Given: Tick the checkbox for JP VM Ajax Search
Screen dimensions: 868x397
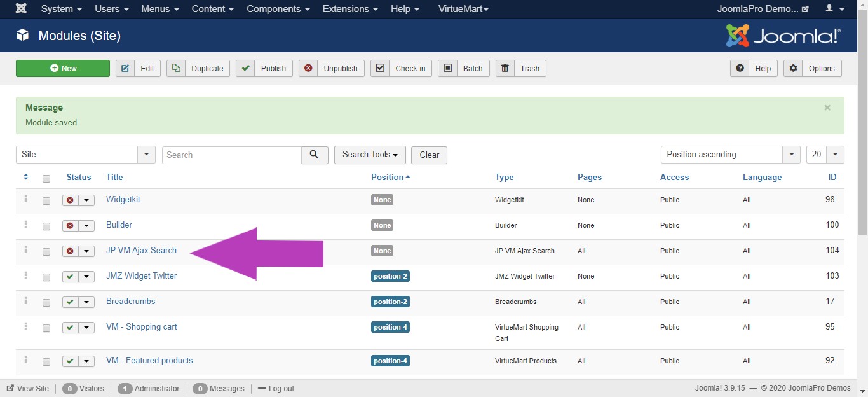Looking at the screenshot, I should [46, 252].
